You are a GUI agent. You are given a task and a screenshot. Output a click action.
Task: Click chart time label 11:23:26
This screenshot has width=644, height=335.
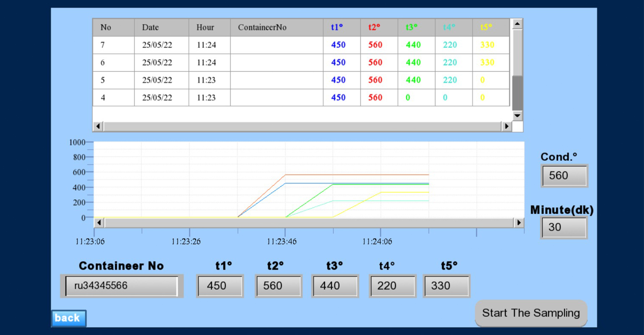pyautogui.click(x=186, y=242)
